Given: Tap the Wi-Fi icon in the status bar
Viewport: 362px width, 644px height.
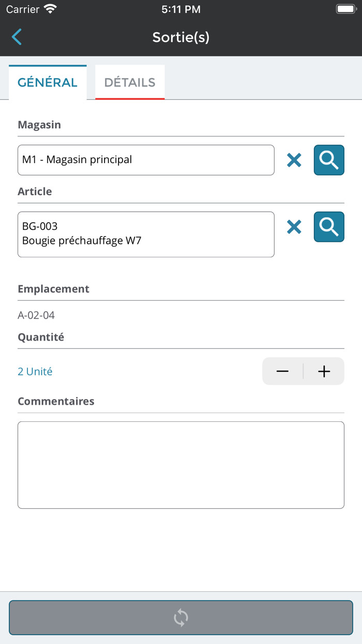Looking at the screenshot, I should (x=49, y=8).
